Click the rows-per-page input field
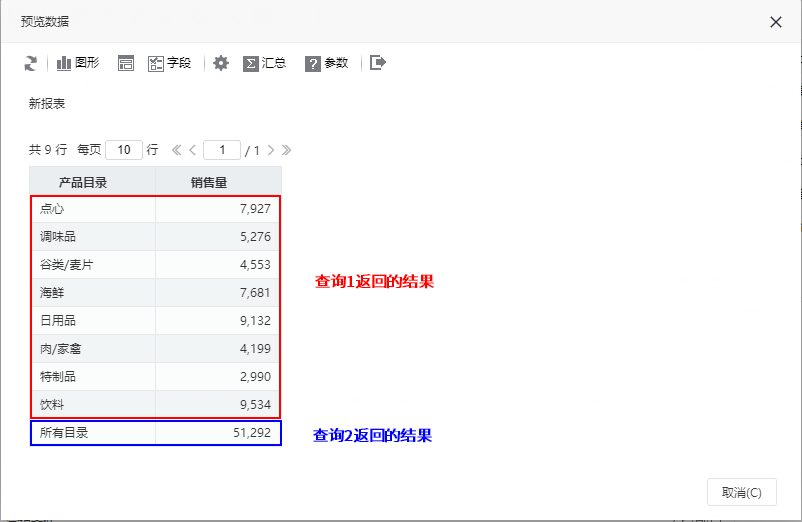 [x=124, y=150]
